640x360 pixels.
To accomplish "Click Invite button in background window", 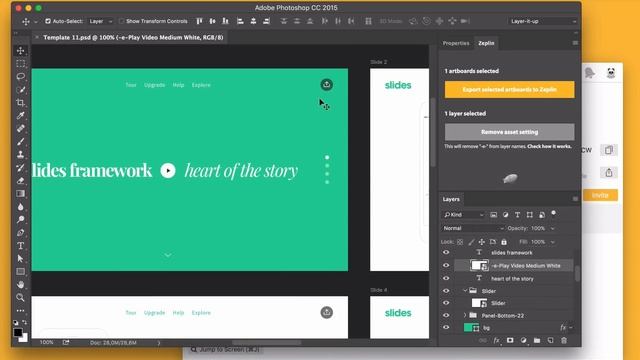I will tap(600, 195).
